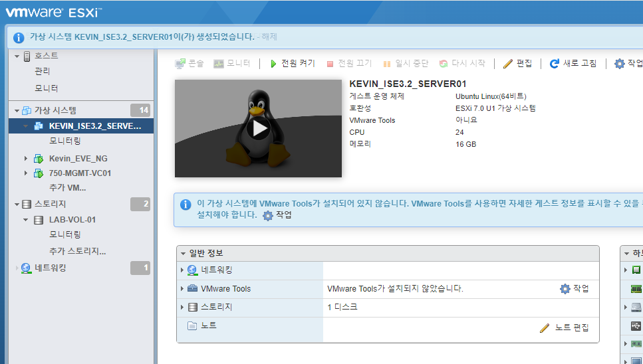Select the 호스트 server icon

(27, 56)
